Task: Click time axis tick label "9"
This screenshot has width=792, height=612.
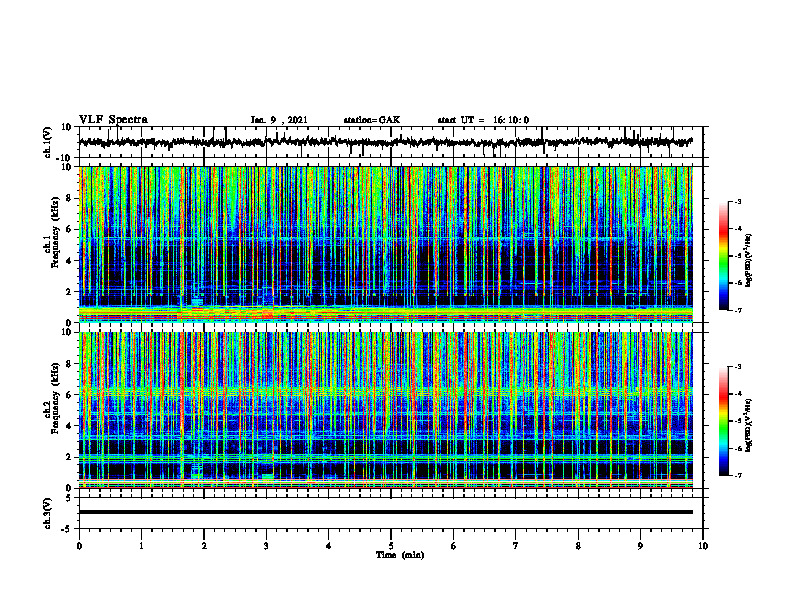Action: 640,546
